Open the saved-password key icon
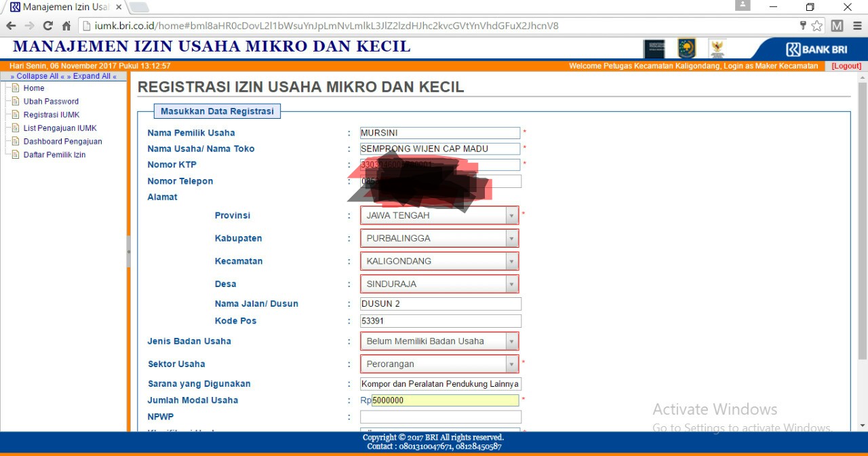This screenshot has height=456, width=868. pos(803,26)
